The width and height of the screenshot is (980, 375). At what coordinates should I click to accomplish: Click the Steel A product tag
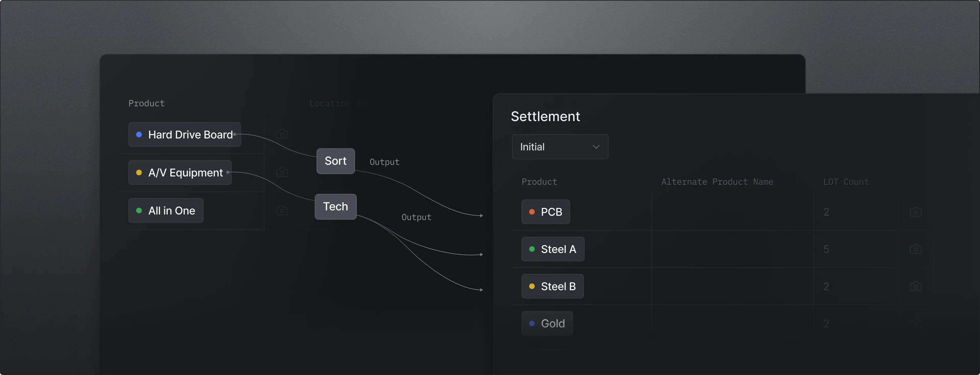click(553, 249)
